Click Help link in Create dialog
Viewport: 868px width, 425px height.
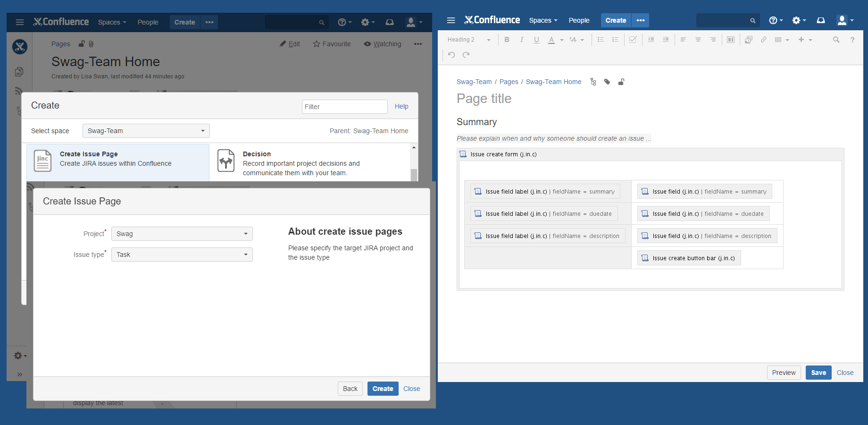pos(401,106)
